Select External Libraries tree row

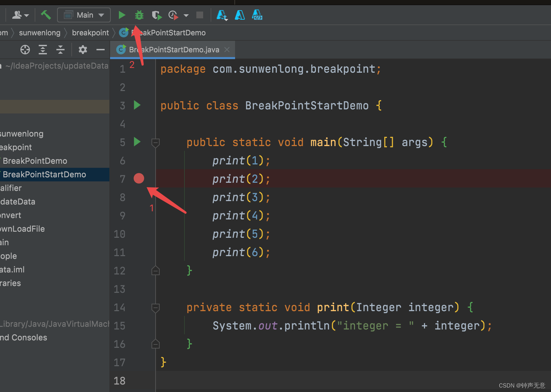(x=55, y=283)
